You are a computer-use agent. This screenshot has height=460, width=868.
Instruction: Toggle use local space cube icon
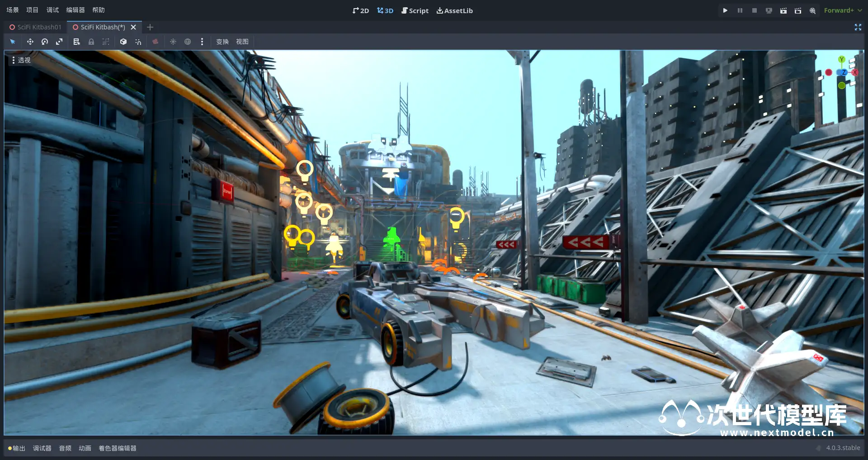(x=123, y=42)
